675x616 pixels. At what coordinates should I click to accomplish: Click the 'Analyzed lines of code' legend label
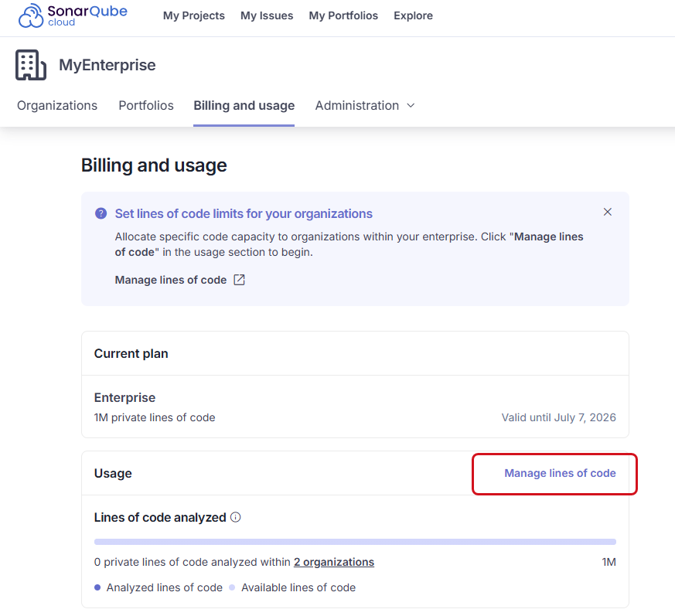[x=165, y=587]
